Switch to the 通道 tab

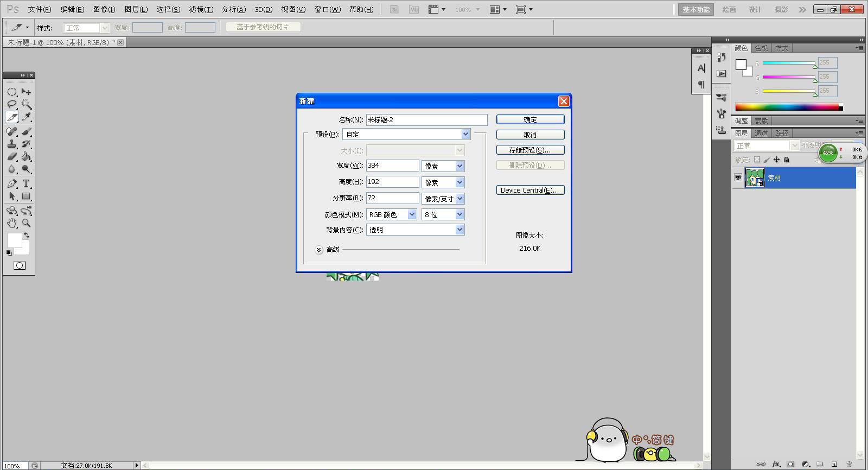(x=761, y=133)
